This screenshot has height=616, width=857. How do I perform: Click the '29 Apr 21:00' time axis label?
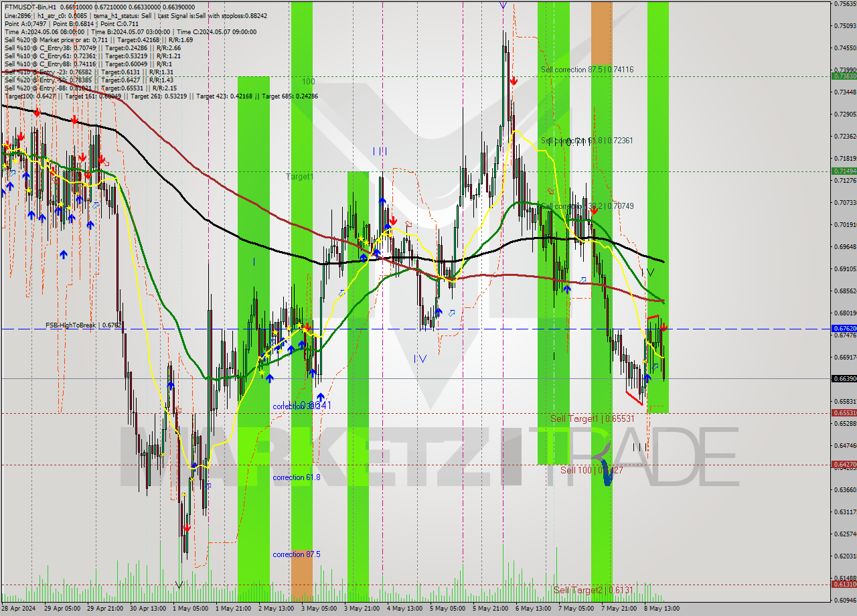click(x=105, y=609)
